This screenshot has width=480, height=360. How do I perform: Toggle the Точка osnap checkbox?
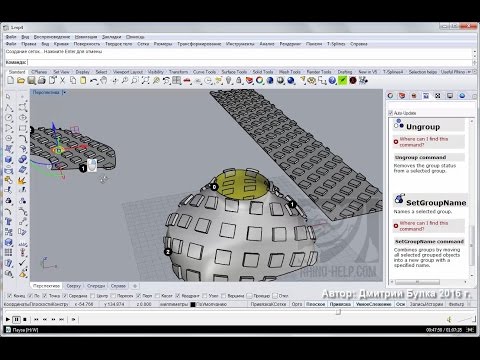pyautogui.click(x=45, y=296)
